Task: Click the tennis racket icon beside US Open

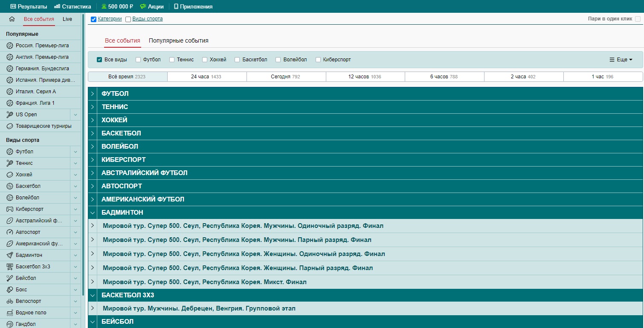Action: click(x=10, y=115)
